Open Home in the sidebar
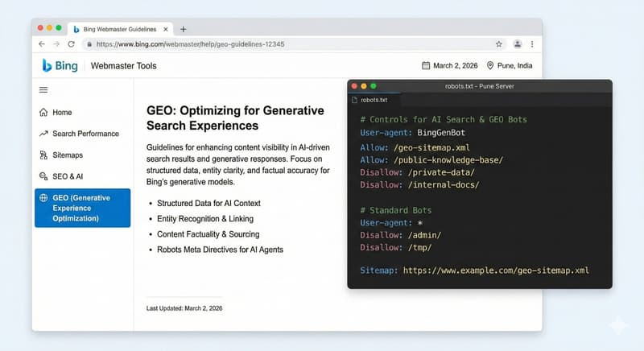Image resolution: width=644 pixels, height=351 pixels. tap(62, 113)
